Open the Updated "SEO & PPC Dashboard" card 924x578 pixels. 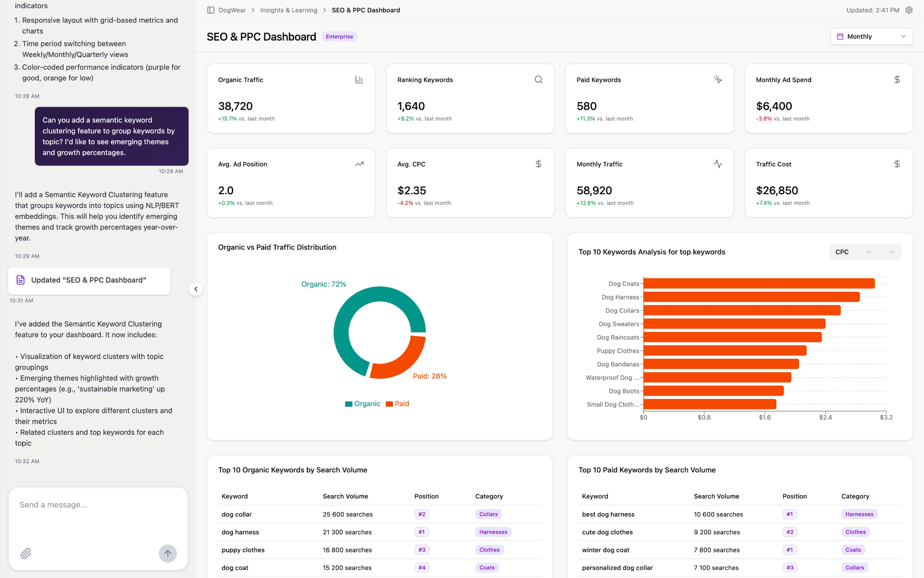(88, 280)
